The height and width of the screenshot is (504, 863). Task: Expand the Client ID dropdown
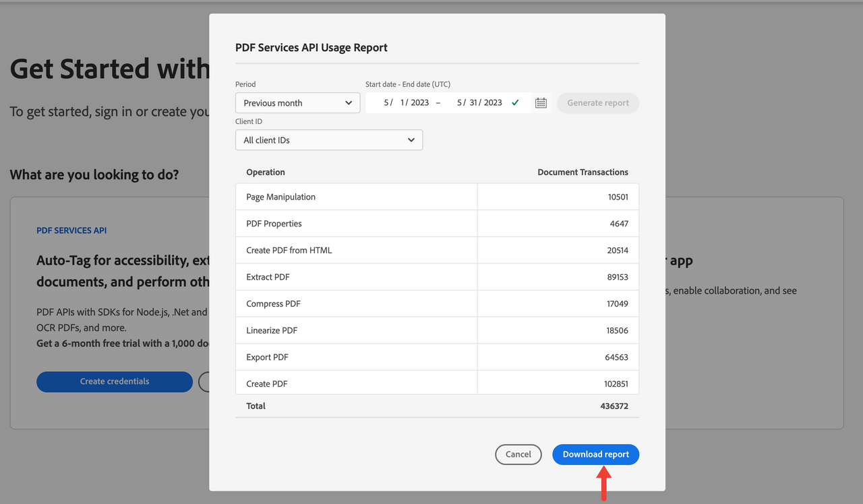click(x=329, y=140)
